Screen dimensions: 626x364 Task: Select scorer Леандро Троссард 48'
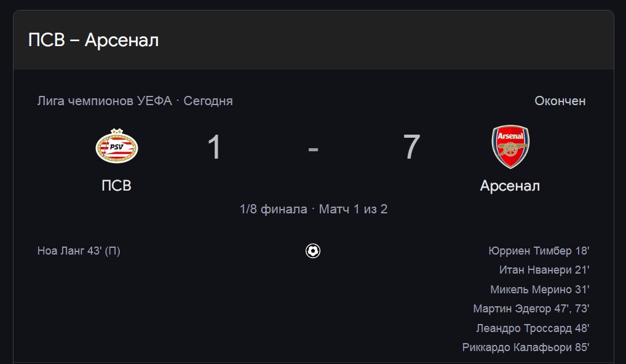point(533,328)
